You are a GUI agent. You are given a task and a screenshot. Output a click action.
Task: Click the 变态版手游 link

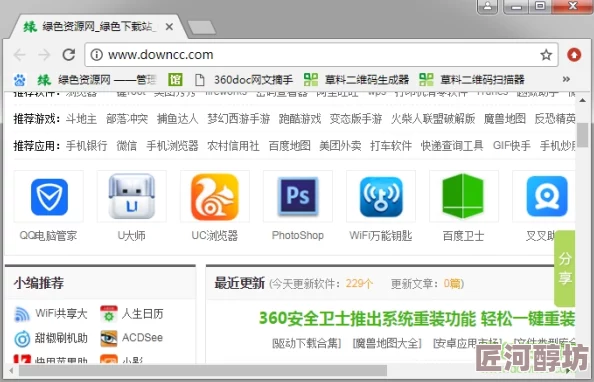tap(356, 119)
